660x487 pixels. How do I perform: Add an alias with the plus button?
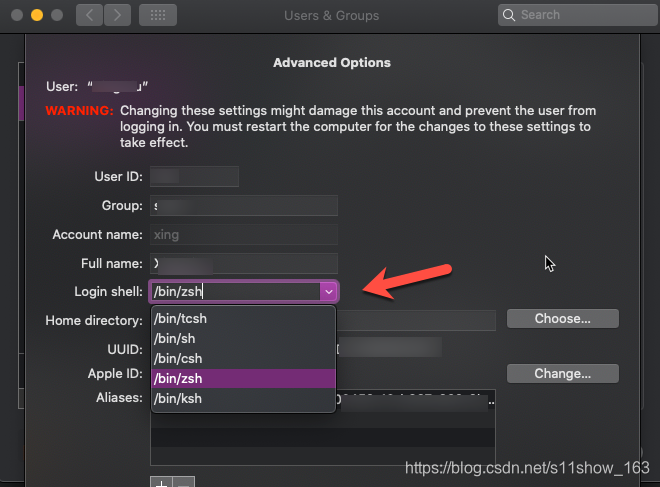click(161, 482)
